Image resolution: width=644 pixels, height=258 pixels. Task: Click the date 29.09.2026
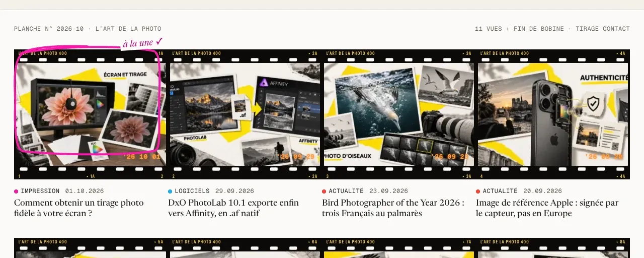click(x=234, y=191)
